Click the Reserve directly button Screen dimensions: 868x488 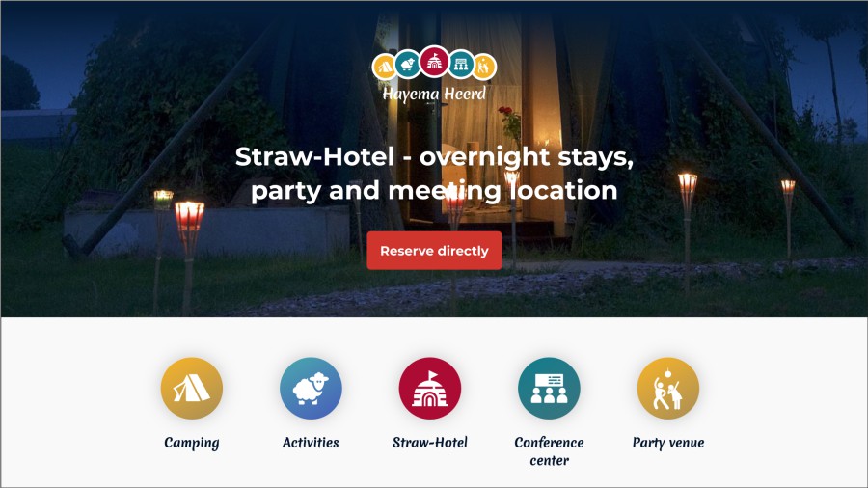tap(435, 251)
